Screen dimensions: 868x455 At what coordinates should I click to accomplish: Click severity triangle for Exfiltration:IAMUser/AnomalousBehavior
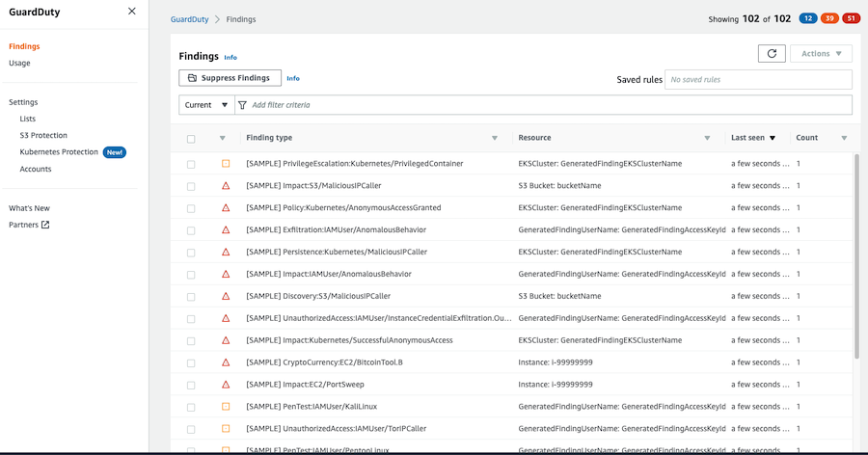[226, 229]
